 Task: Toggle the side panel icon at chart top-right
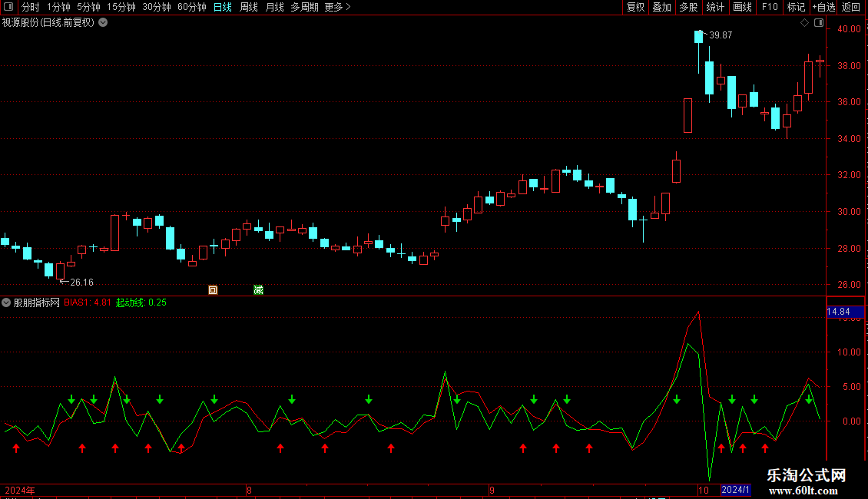click(x=819, y=23)
